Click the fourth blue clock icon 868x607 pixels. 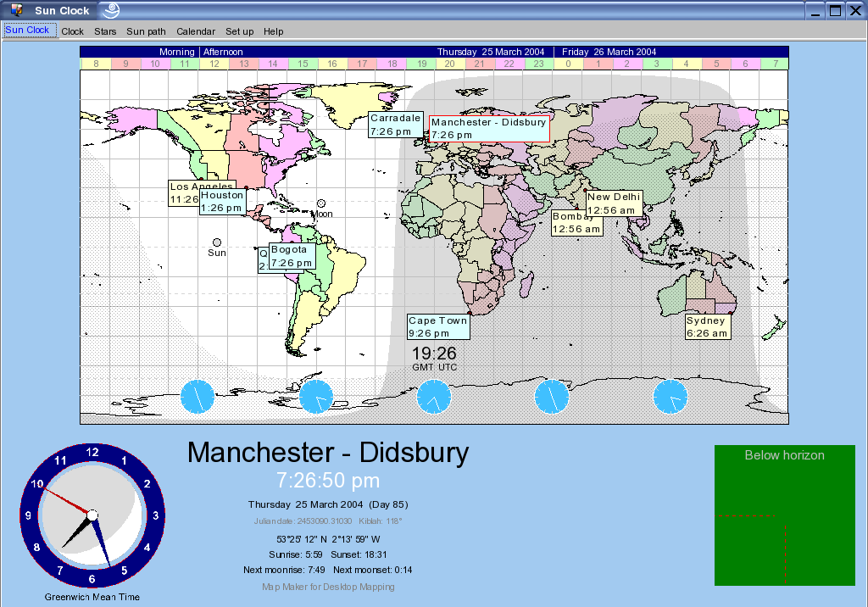coord(552,396)
